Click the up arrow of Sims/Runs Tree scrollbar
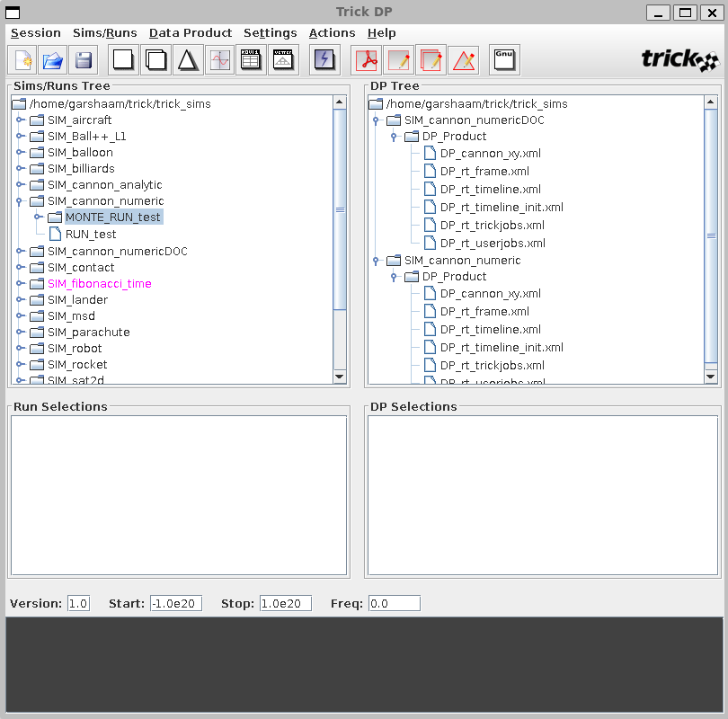This screenshot has width=728, height=719. (340, 102)
